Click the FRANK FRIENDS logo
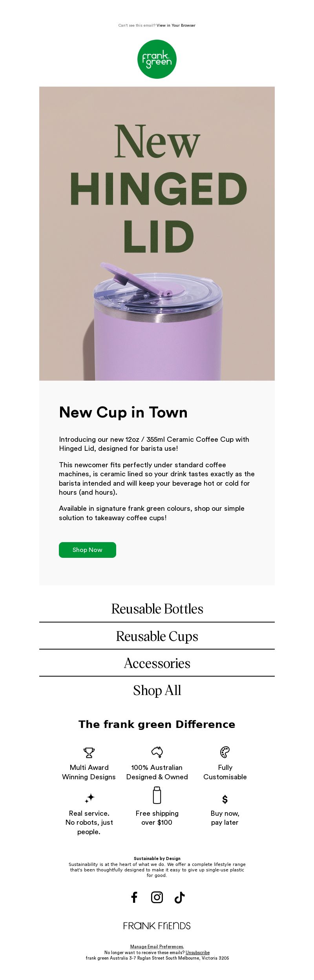 [157, 926]
